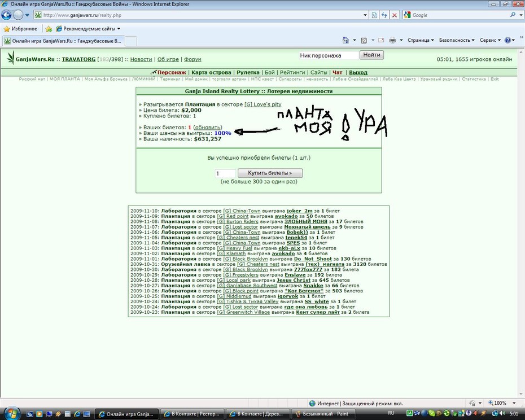
Task: Switch to В Контакте | Рестор... taskbar window
Action: pyautogui.click(x=191, y=414)
